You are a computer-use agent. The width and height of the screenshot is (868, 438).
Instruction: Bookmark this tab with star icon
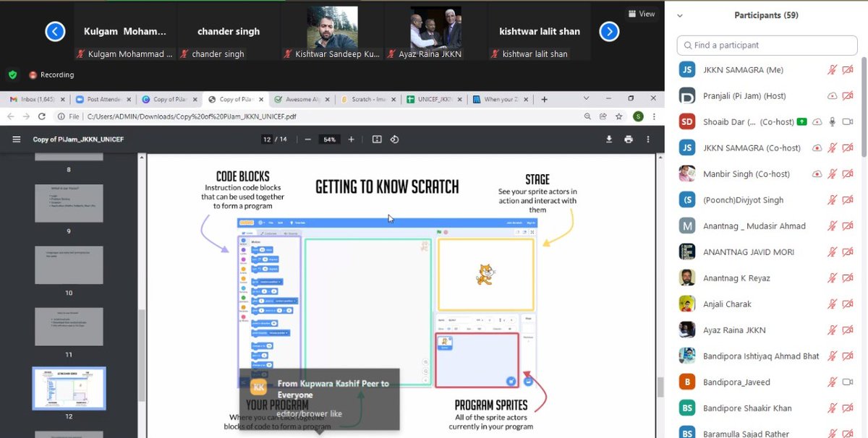click(x=619, y=116)
